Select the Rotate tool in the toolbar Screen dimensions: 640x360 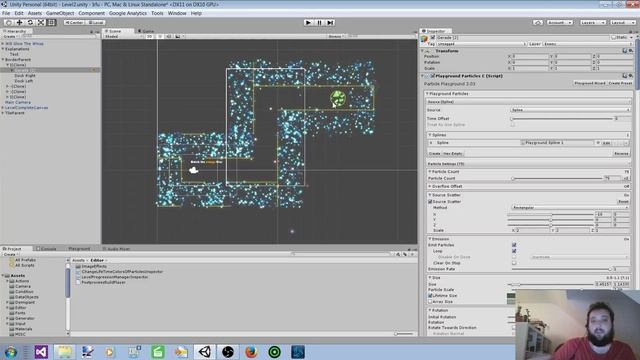coord(30,22)
